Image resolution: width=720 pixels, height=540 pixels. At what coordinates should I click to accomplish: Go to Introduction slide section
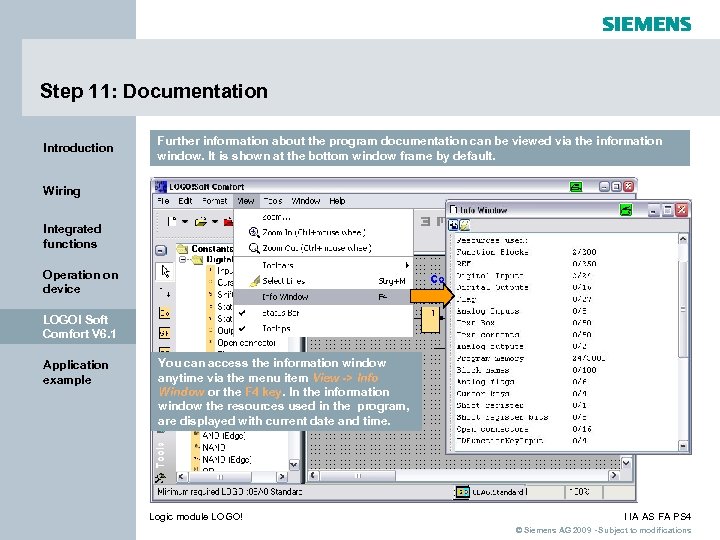78,148
